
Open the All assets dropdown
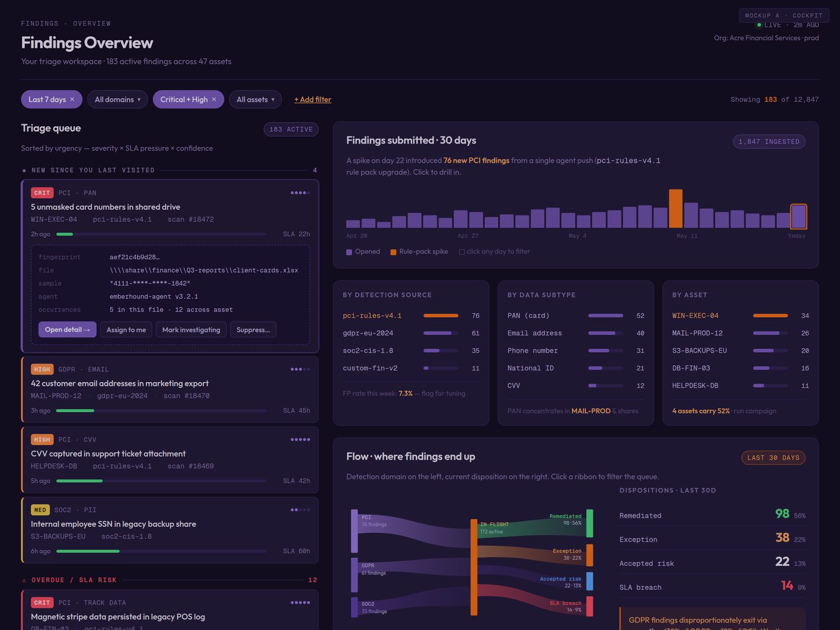256,100
